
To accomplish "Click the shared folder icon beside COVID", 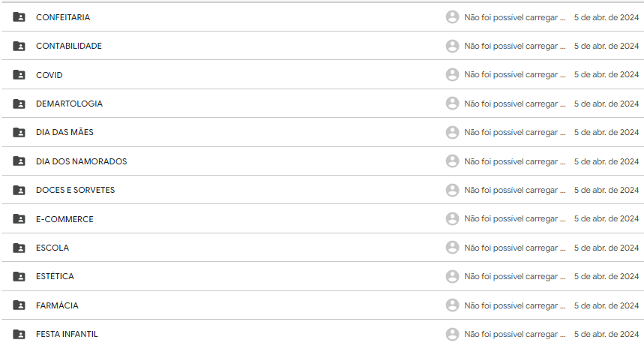I will 19,75.
